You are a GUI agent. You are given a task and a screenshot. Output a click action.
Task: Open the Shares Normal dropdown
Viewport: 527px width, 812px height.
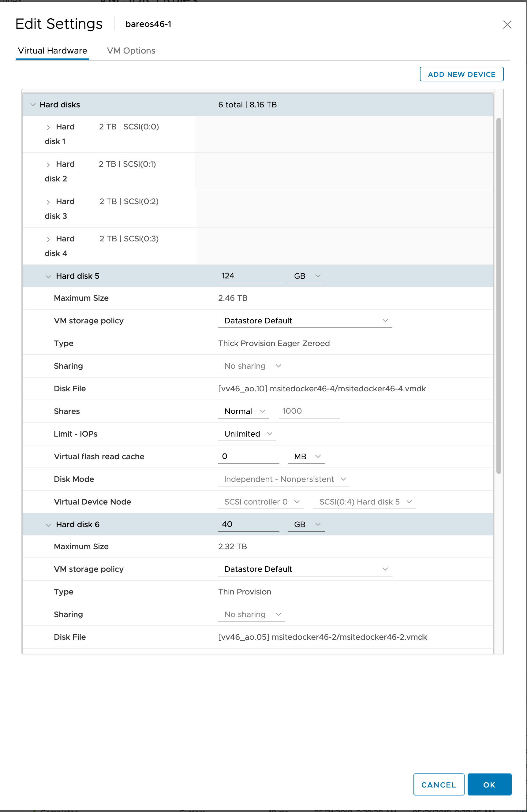(244, 412)
